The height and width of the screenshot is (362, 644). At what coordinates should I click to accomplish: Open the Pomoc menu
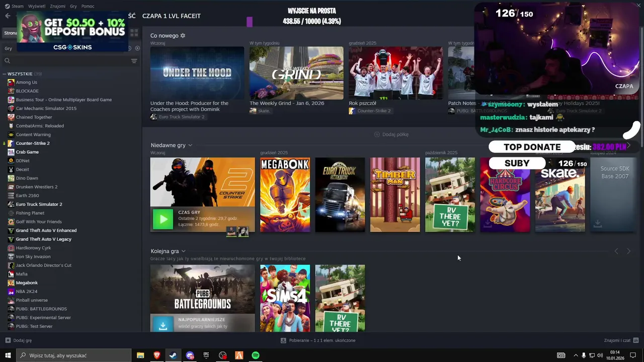point(88,6)
